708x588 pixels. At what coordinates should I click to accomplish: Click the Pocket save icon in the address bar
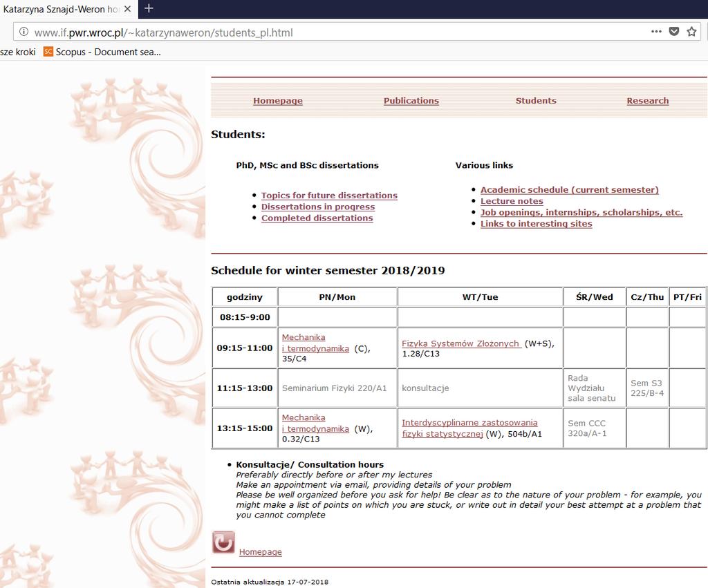coord(674,32)
